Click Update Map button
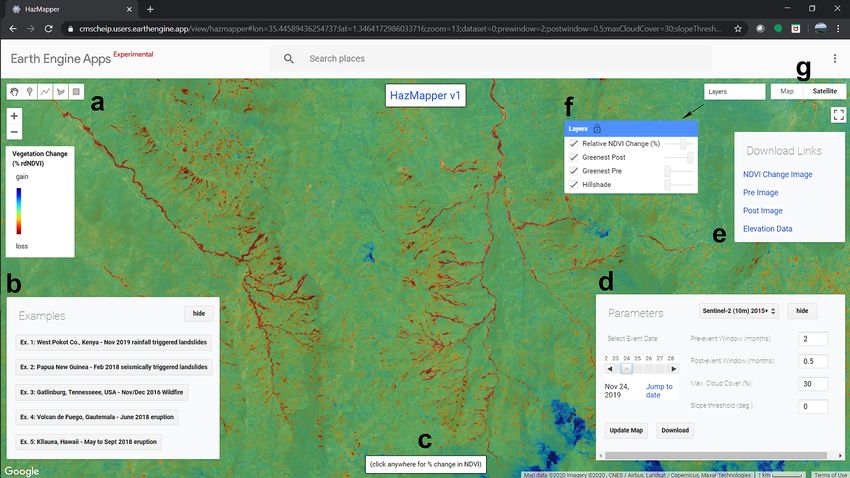This screenshot has width=850, height=478. click(626, 430)
